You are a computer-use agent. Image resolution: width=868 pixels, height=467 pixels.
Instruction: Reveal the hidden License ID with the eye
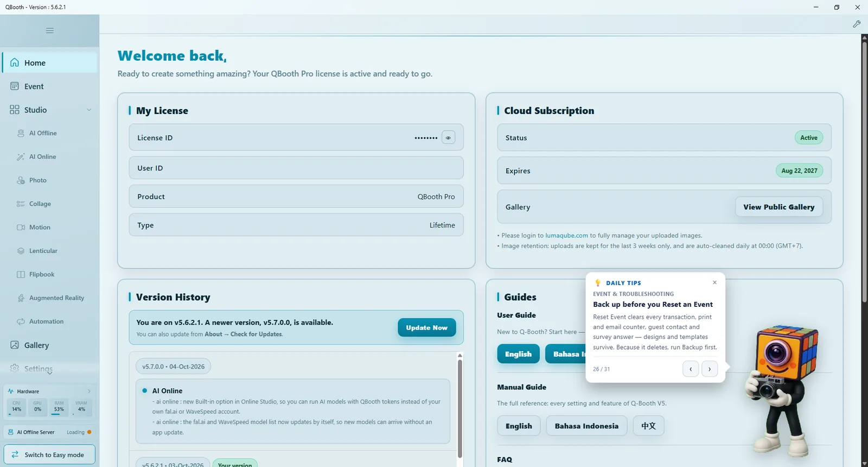coord(448,138)
